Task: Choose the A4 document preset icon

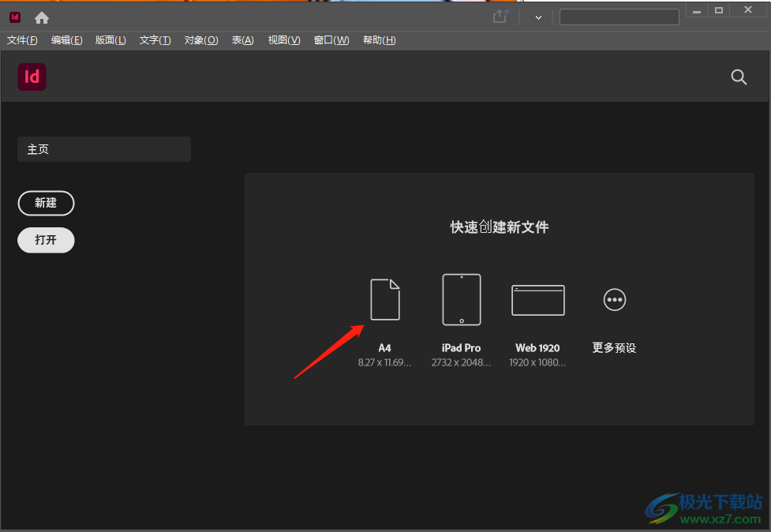Action: (385, 299)
